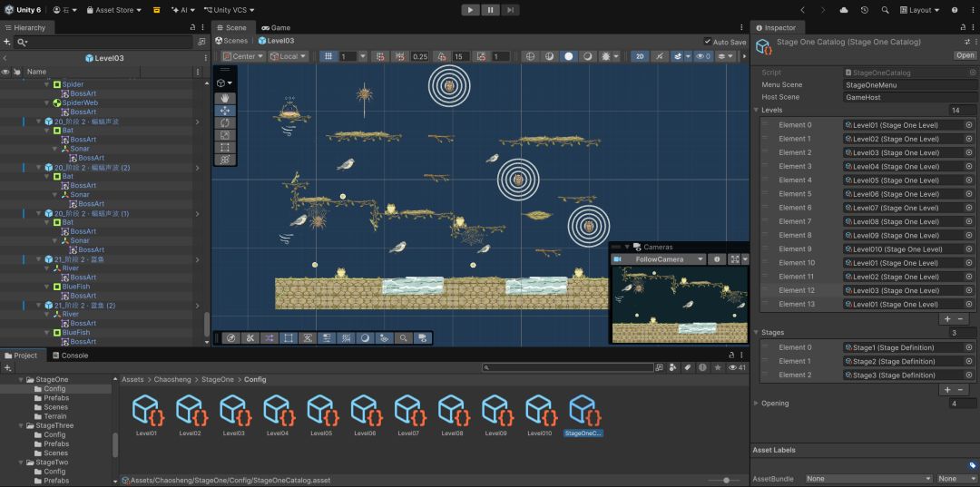The height and width of the screenshot is (487, 980).
Task: Click the Step frame button
Action: [x=510, y=10]
